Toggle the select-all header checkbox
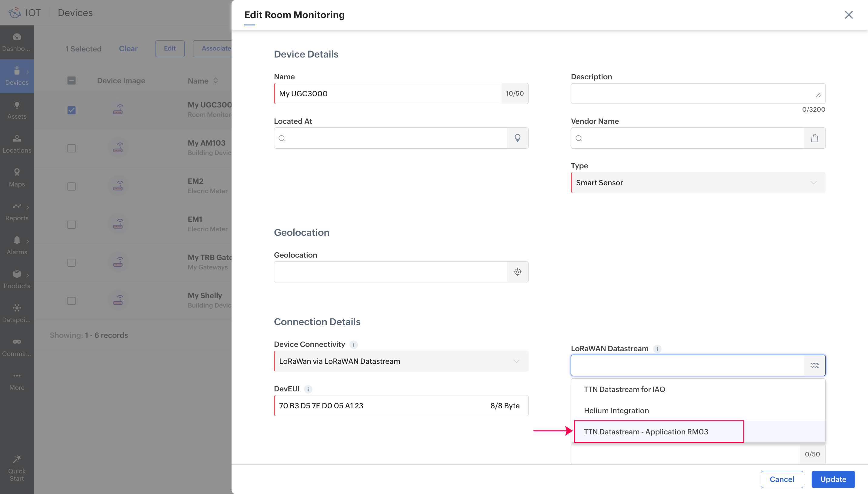The height and width of the screenshot is (494, 868). tap(71, 81)
